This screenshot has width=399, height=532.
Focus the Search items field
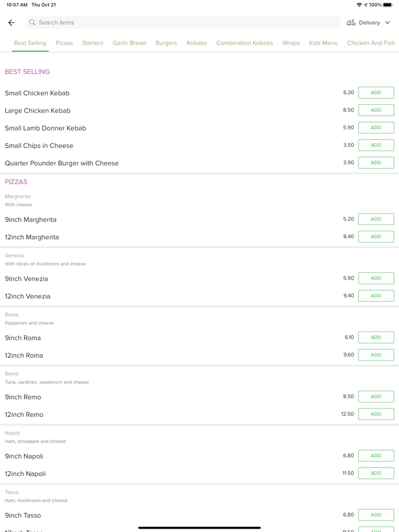(x=182, y=23)
